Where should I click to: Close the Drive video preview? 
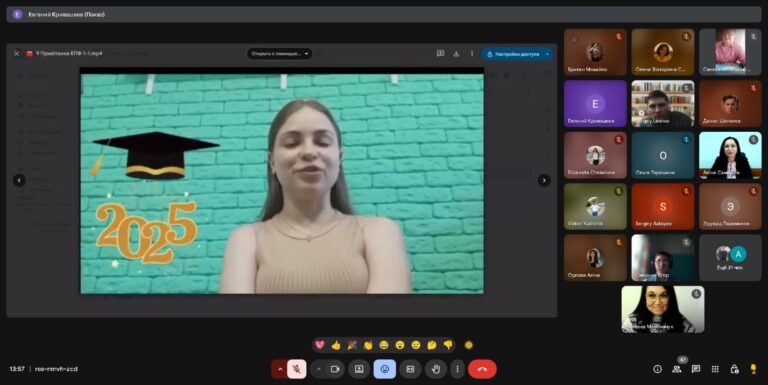(16, 53)
